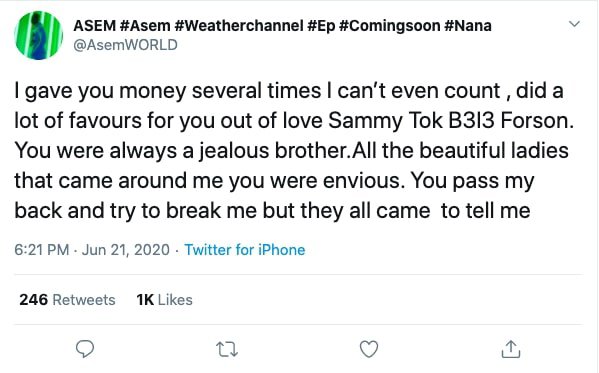This screenshot has height=373, width=599.
Task: Click the tweet body text
Action: [294, 151]
